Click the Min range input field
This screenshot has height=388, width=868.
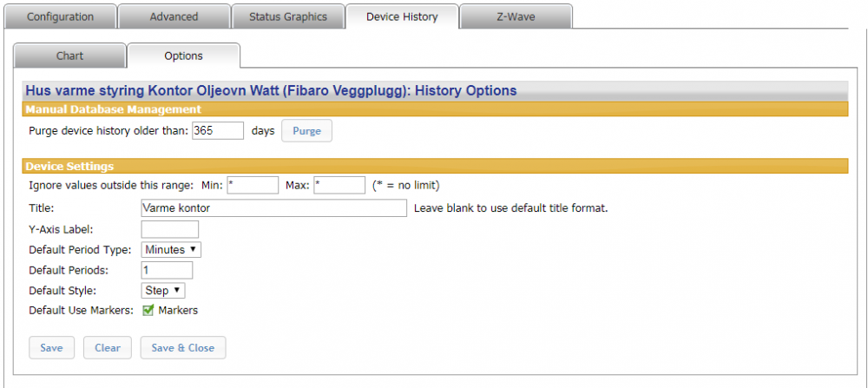pyautogui.click(x=252, y=186)
